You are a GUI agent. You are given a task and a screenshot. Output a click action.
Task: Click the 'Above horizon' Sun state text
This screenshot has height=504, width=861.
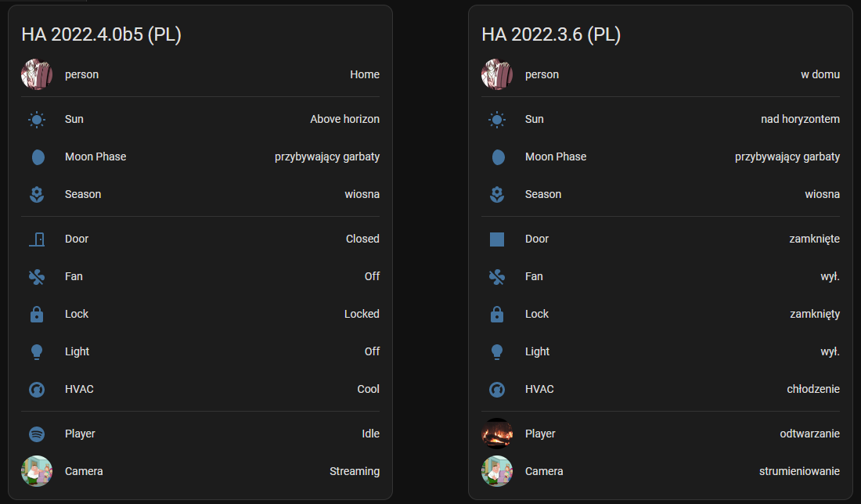point(344,119)
